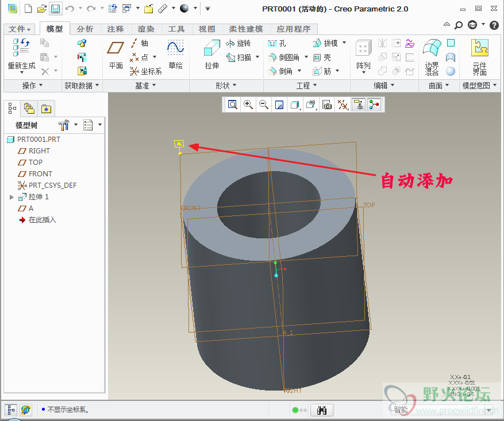Click the Insert Here (在此插入) marker
The height and width of the screenshot is (421, 504).
(x=37, y=221)
